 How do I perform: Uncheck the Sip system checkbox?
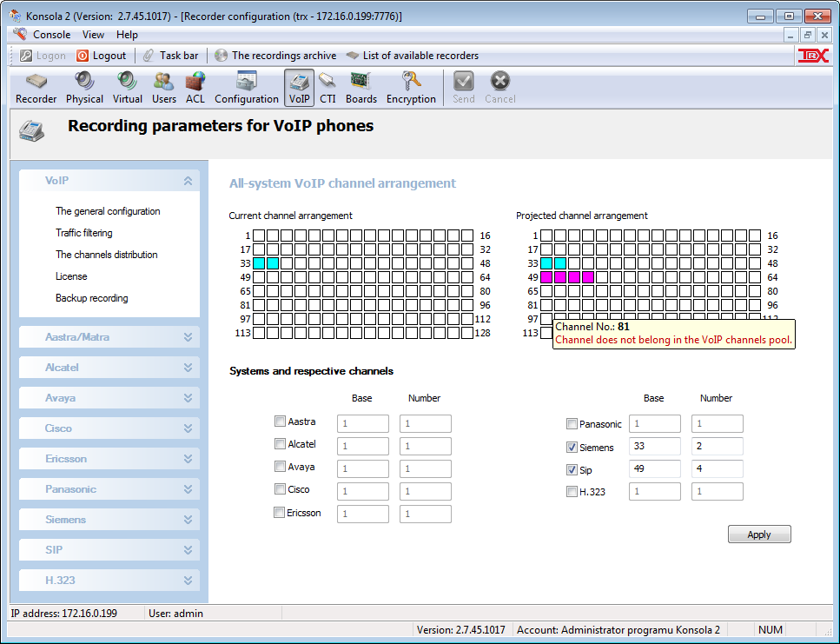pyautogui.click(x=572, y=470)
